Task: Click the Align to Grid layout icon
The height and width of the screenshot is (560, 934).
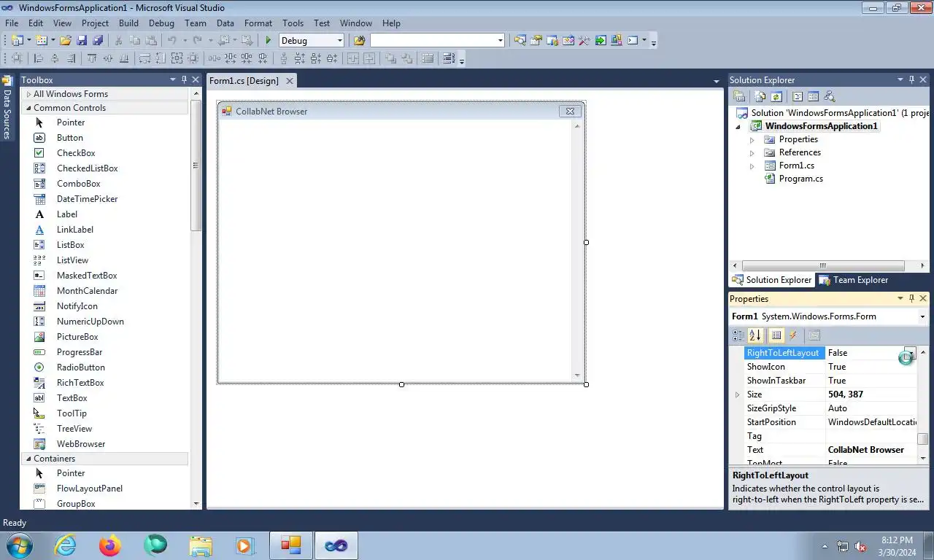Action: [16, 58]
